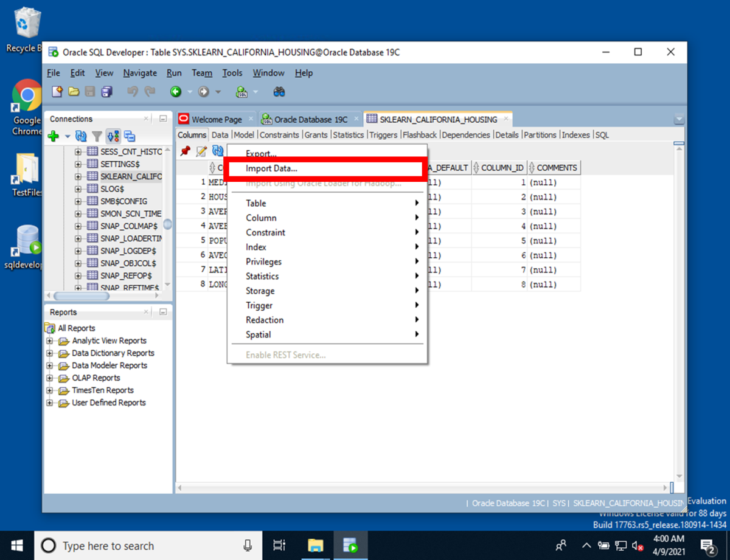Open File Explorer from the taskbar
730x560 pixels.
point(315,545)
